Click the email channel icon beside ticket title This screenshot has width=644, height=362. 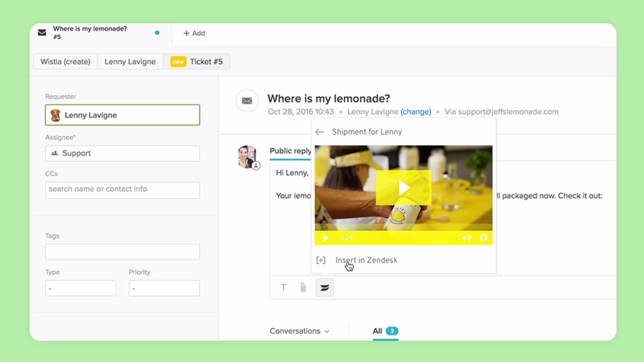tap(247, 101)
